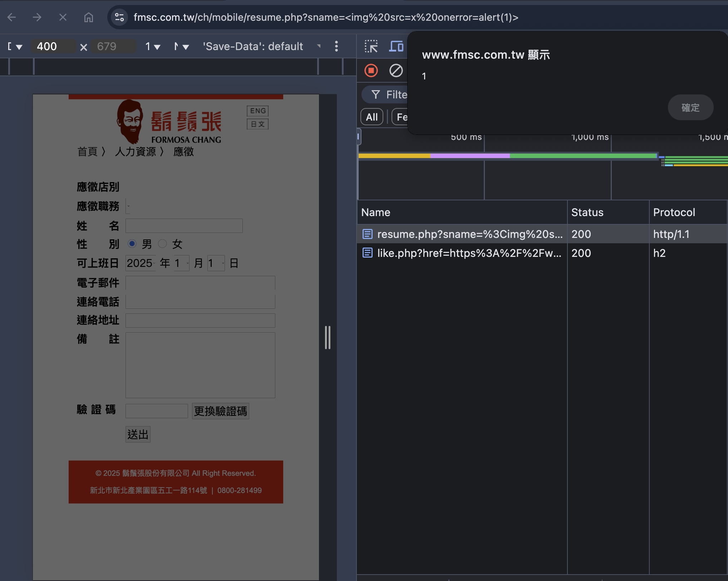Click the Formosa Chang logo

[169, 122]
